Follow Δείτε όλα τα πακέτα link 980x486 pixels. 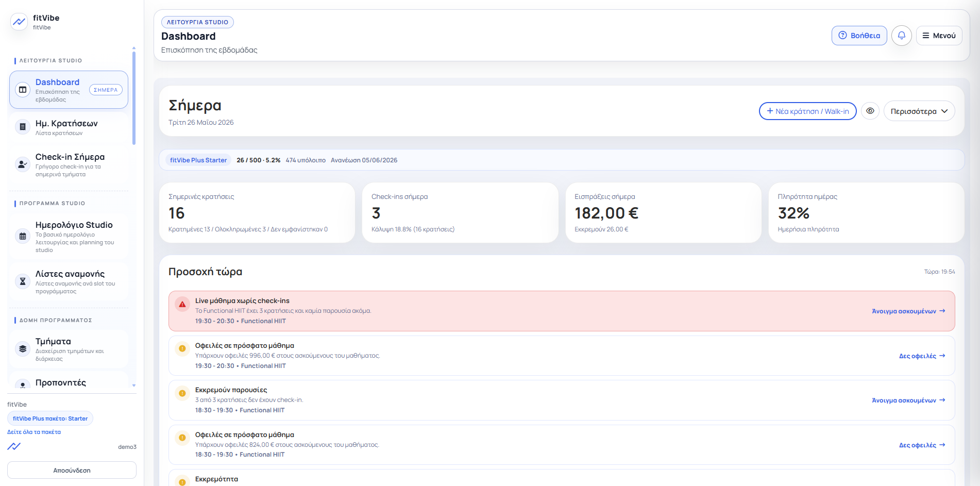[34, 432]
